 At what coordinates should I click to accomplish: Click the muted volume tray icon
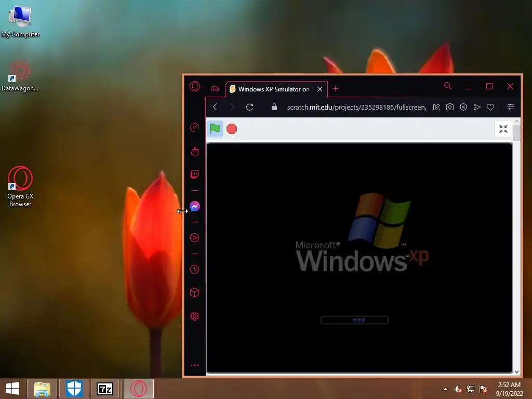[458, 389]
